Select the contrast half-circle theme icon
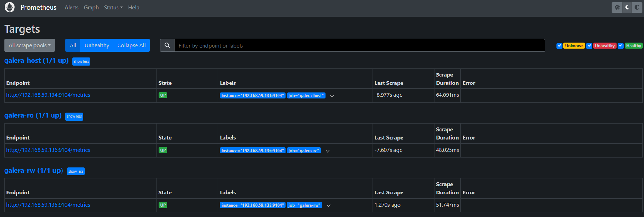 [x=637, y=7]
